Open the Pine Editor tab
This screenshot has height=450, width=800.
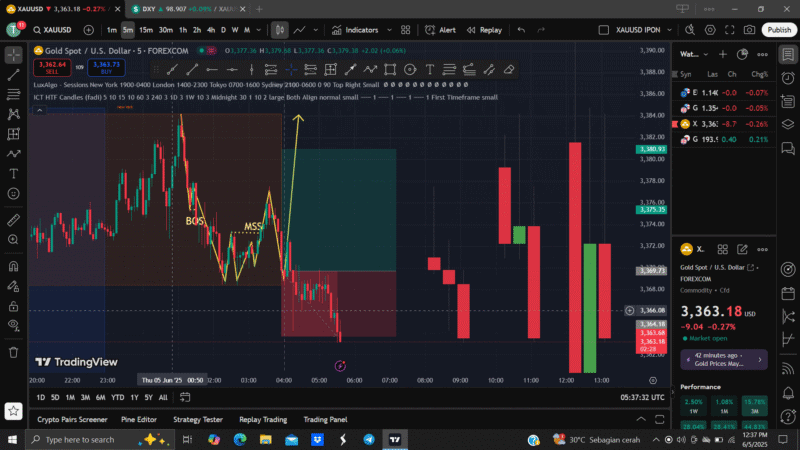pyautogui.click(x=139, y=420)
